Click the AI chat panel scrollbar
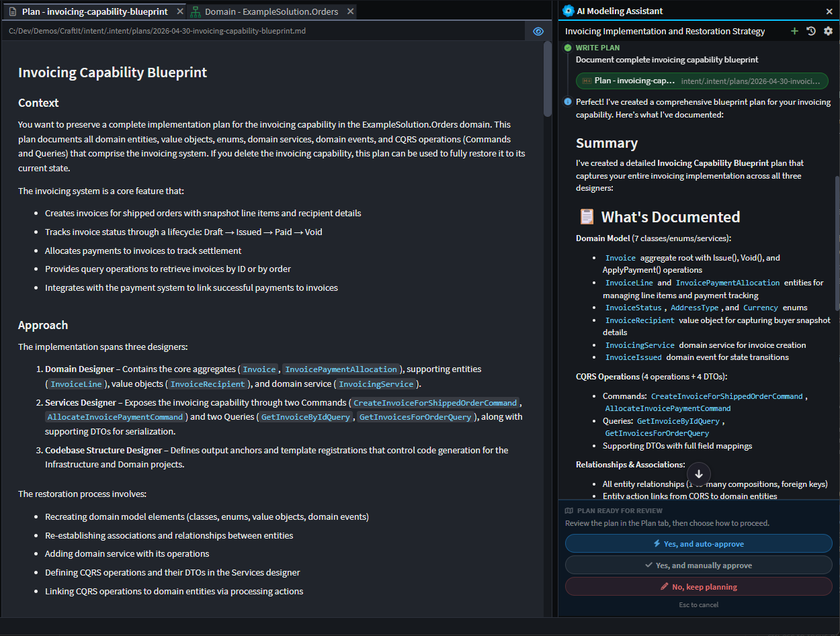The image size is (840, 636). [x=837, y=242]
